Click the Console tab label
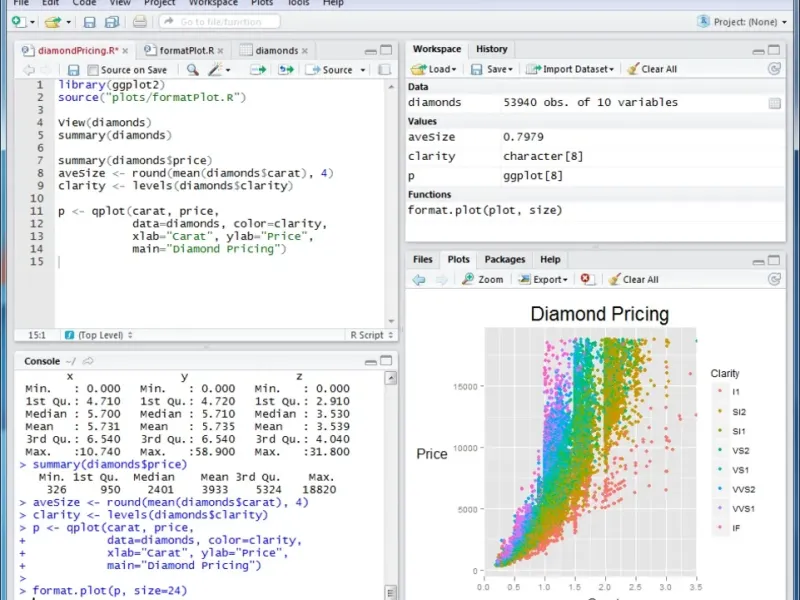 tap(42, 361)
